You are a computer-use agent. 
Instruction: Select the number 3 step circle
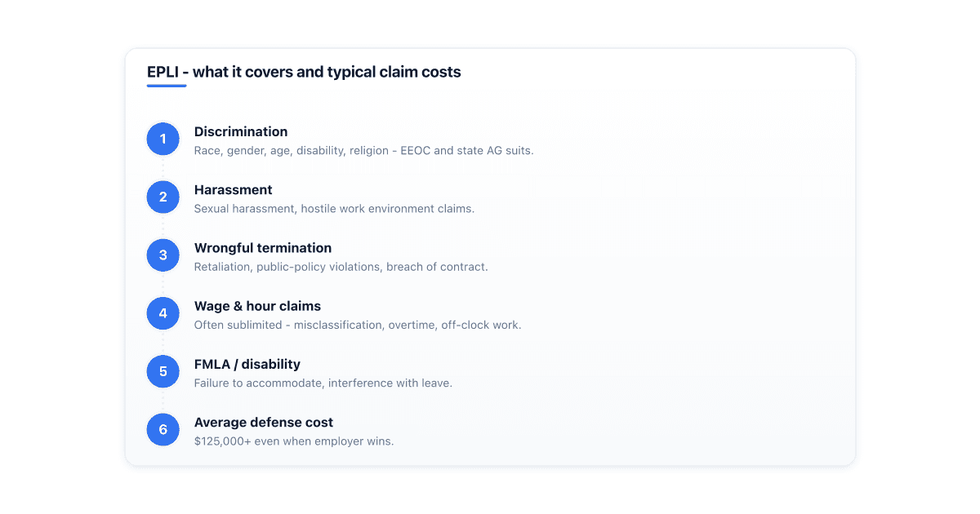[x=163, y=255]
